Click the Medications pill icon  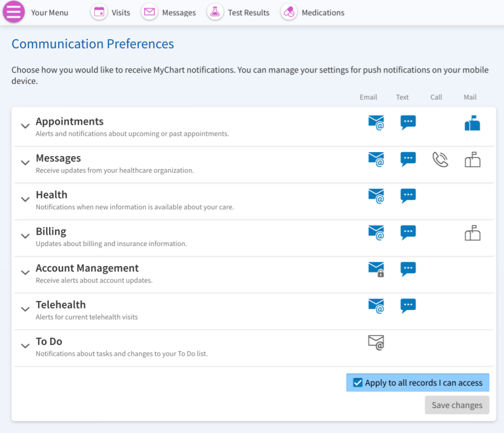[289, 12]
